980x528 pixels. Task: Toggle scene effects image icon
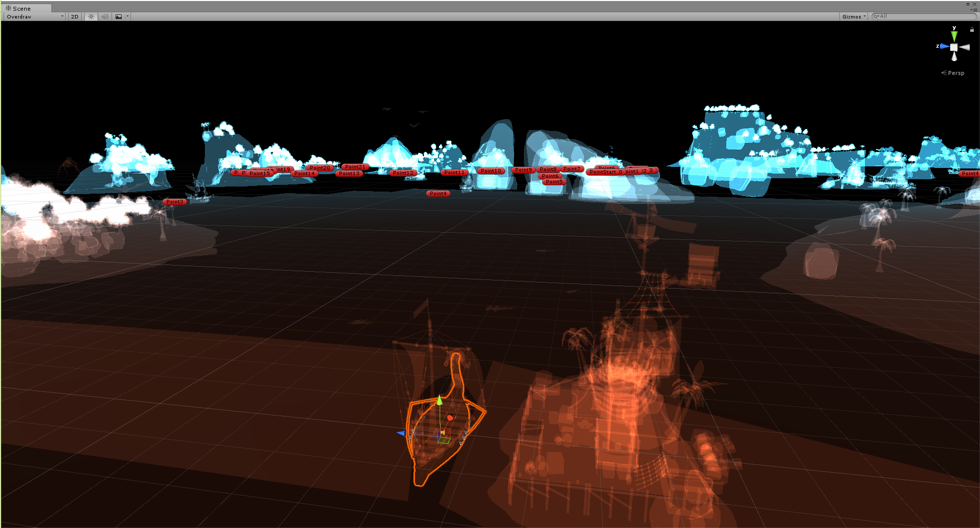click(119, 16)
